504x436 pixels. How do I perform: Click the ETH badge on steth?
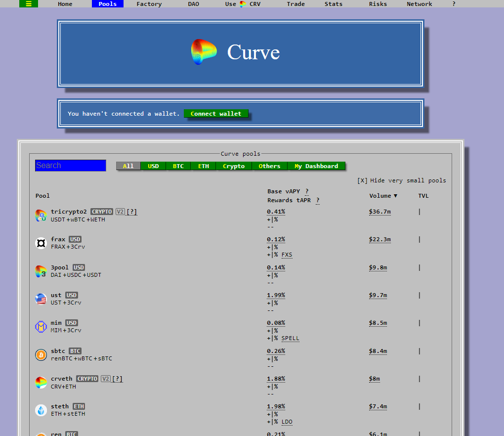click(79, 406)
